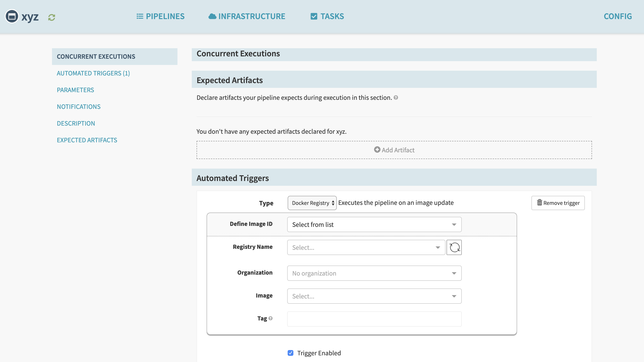Expand the Organization dropdown
The image size is (644, 362).
pos(374,273)
